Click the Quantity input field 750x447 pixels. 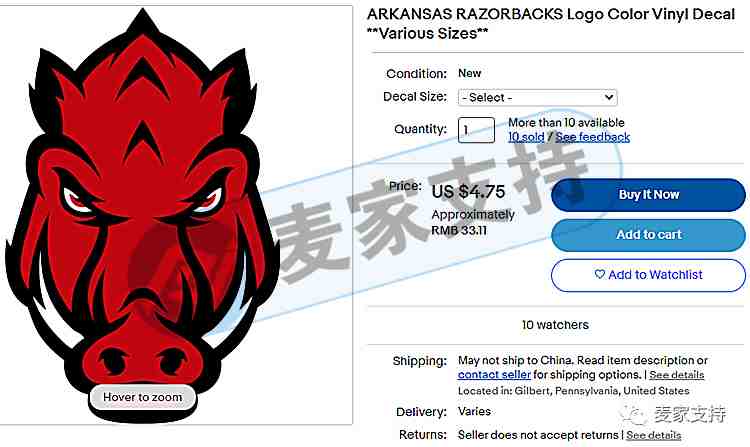click(476, 130)
